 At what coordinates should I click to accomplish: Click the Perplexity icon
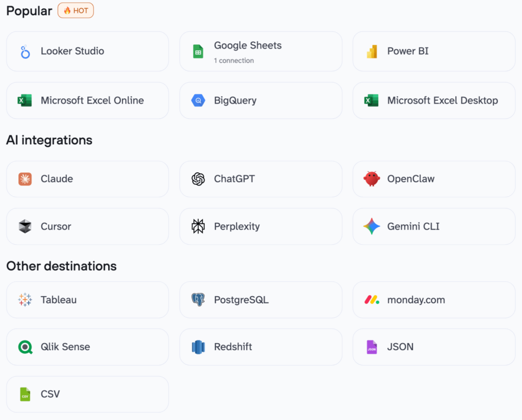coord(198,226)
